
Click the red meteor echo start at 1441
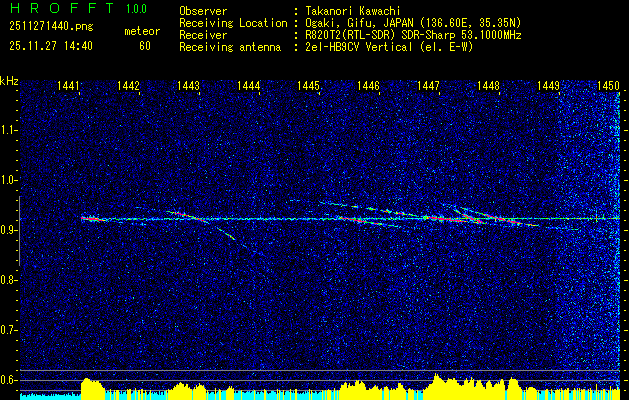point(93,219)
